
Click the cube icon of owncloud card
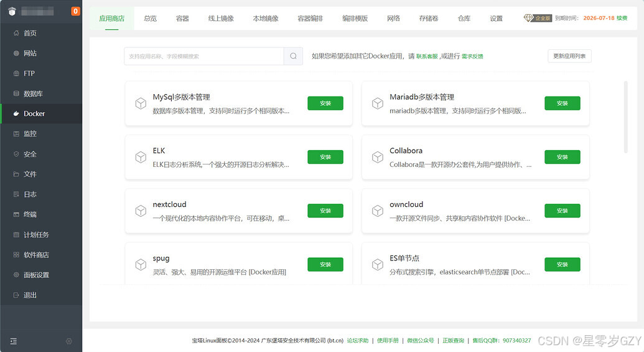[378, 211]
